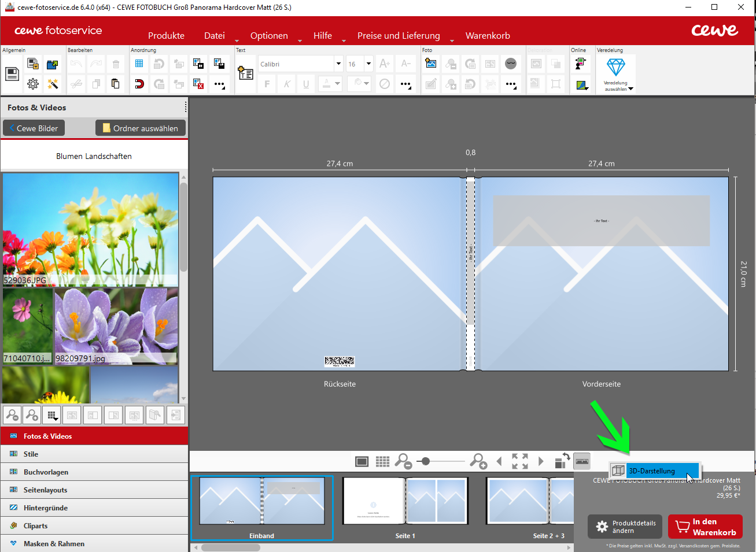Open settings gear in Allgemein group

pos(33,84)
